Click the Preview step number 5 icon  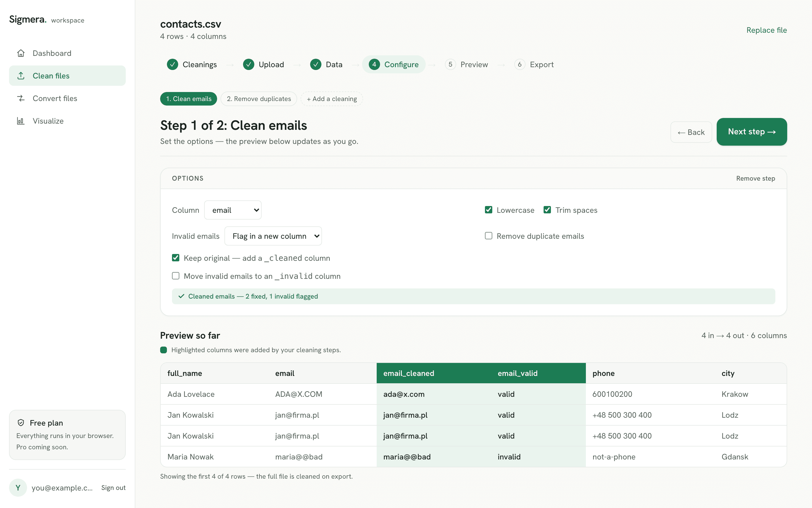pos(450,64)
